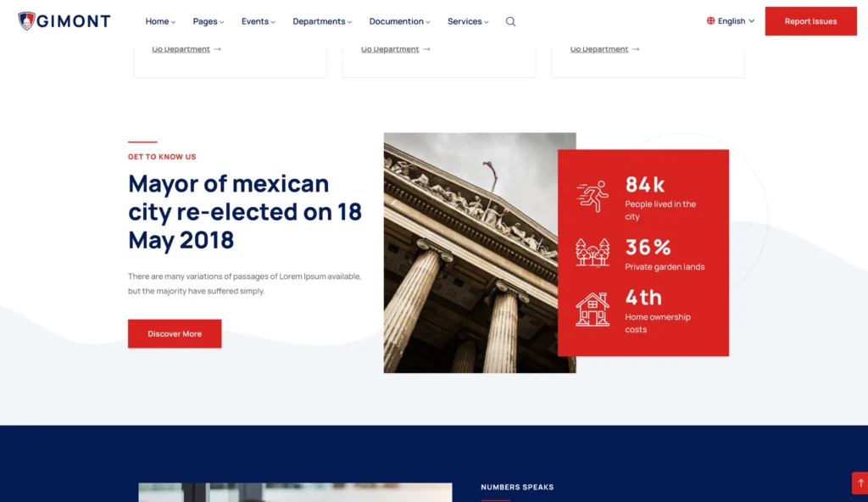Image resolution: width=868 pixels, height=502 pixels.
Task: Open the Departments menu
Action: point(322,22)
